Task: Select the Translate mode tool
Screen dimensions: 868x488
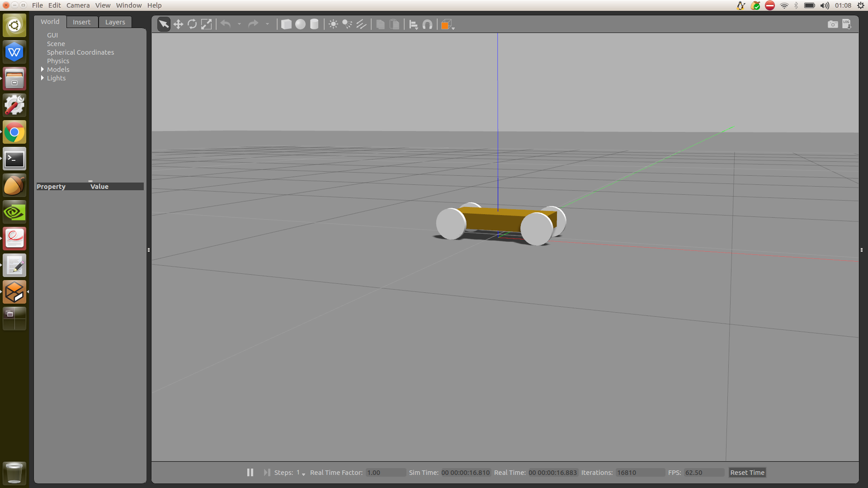Action: click(178, 24)
